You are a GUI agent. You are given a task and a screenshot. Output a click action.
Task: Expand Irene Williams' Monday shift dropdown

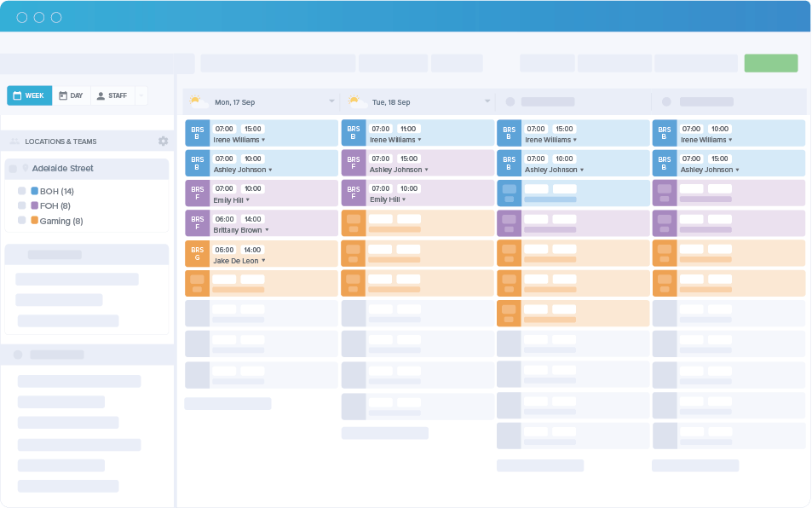[262, 140]
